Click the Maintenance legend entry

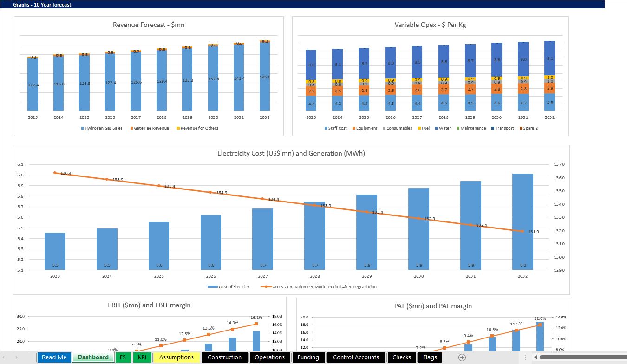click(471, 128)
